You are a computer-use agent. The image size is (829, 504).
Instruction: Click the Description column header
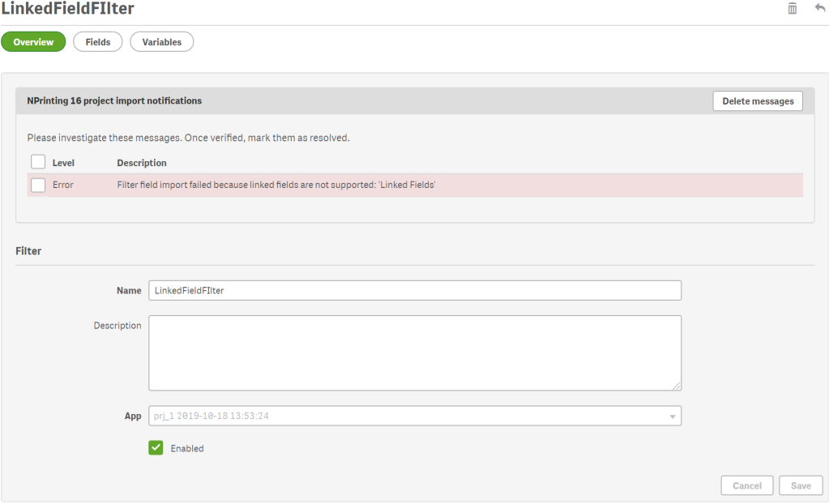pyautogui.click(x=142, y=163)
